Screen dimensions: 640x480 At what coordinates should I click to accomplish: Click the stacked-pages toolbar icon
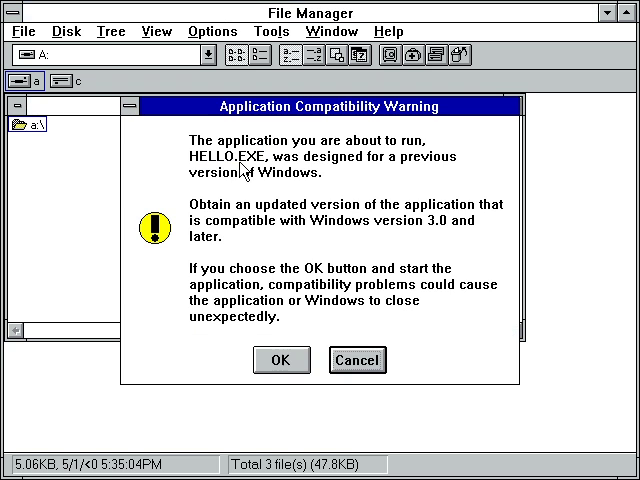tap(436, 55)
